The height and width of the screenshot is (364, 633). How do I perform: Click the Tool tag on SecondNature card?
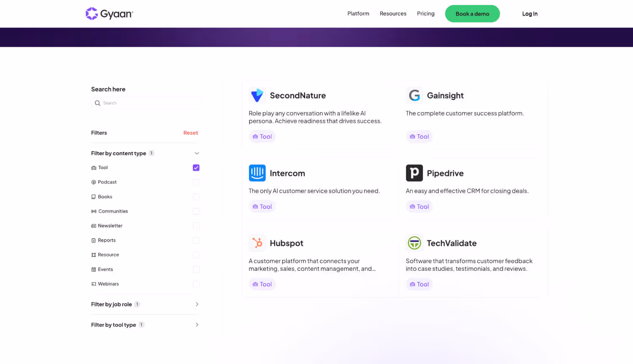tap(262, 137)
